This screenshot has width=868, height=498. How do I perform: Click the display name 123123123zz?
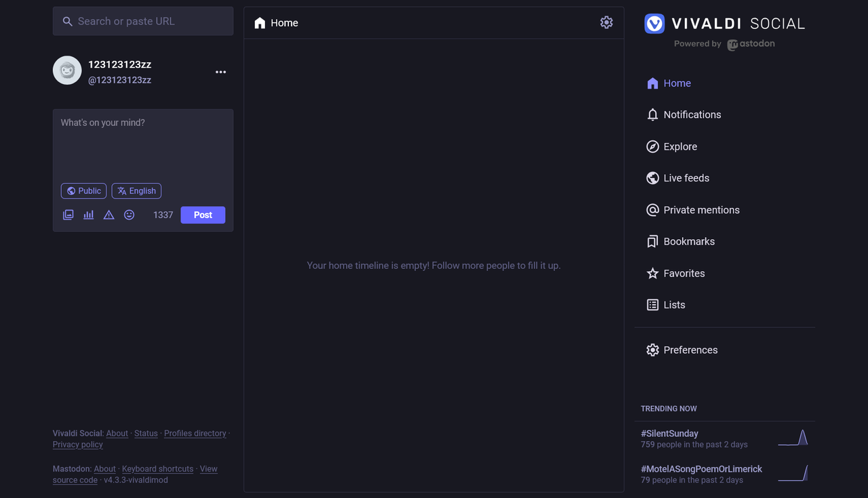(x=119, y=64)
